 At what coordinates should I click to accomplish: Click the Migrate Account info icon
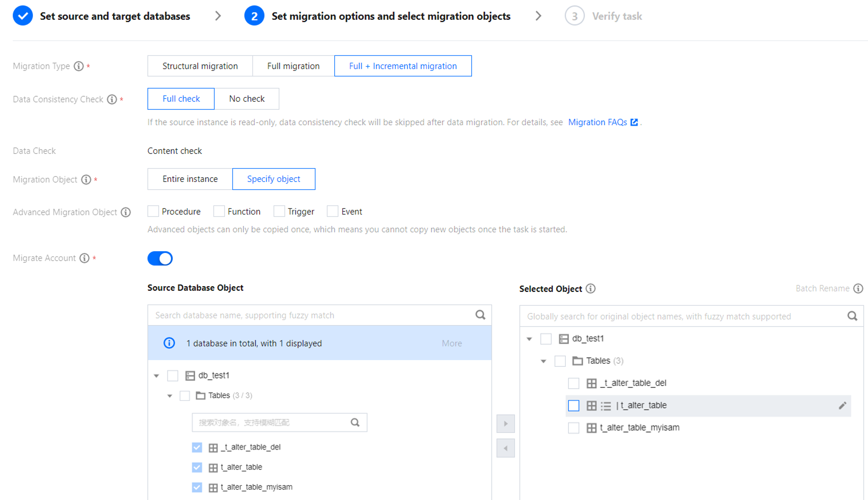click(84, 258)
